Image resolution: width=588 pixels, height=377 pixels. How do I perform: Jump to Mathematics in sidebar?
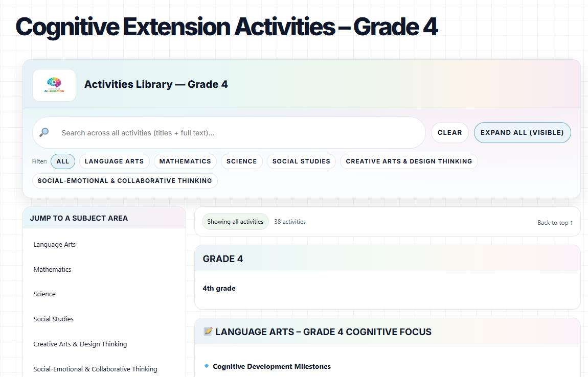click(x=53, y=269)
